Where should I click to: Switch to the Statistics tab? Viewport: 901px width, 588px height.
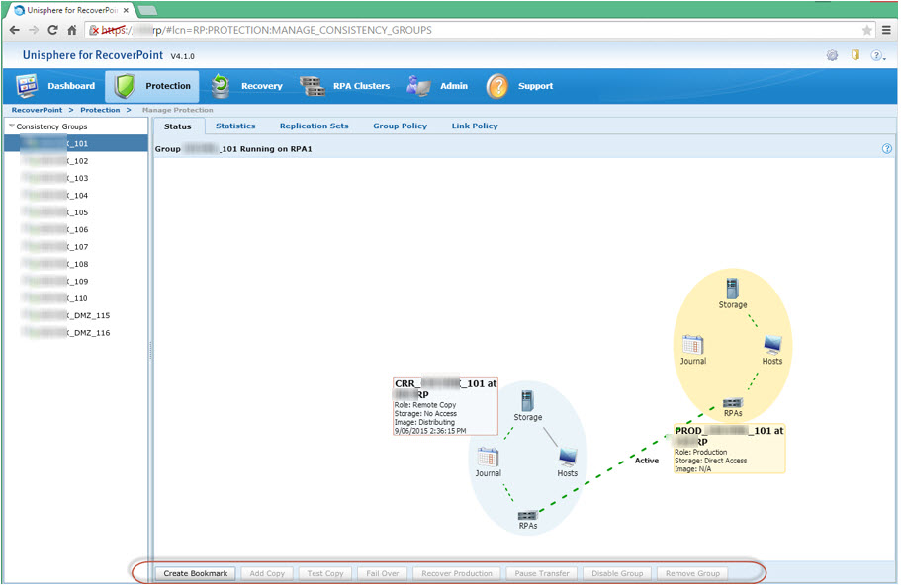tap(234, 126)
